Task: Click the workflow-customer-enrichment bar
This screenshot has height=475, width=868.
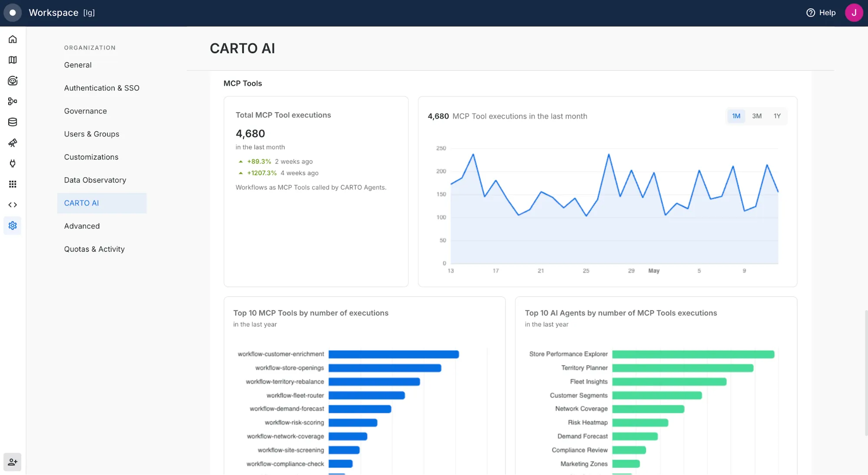Action: click(393, 354)
